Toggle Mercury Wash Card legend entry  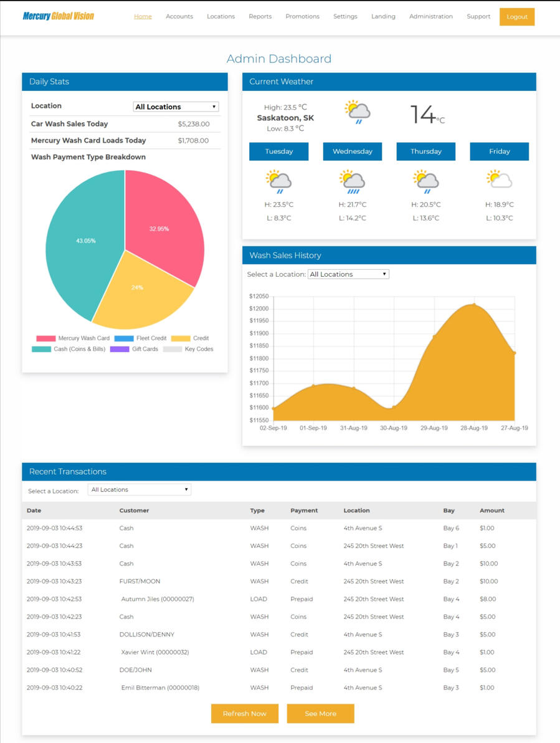(x=72, y=338)
